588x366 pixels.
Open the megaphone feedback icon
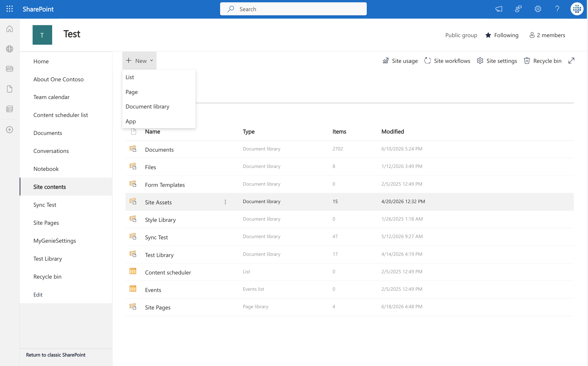coord(499,9)
